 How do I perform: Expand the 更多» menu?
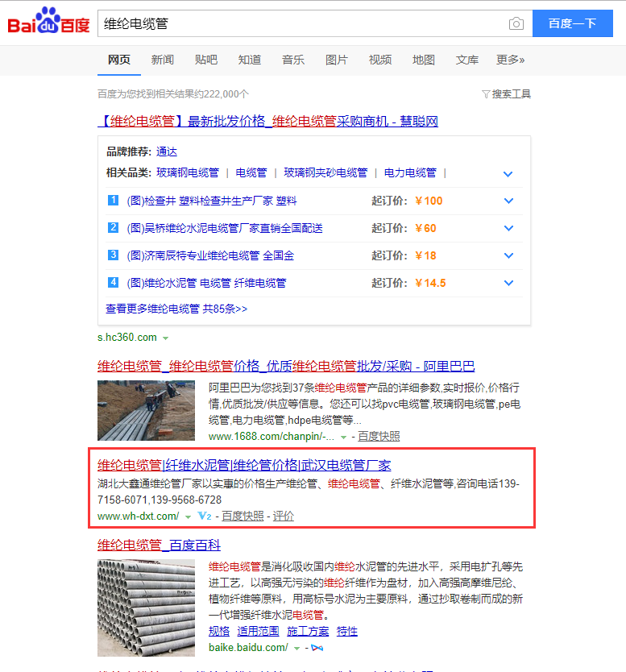tap(510, 60)
